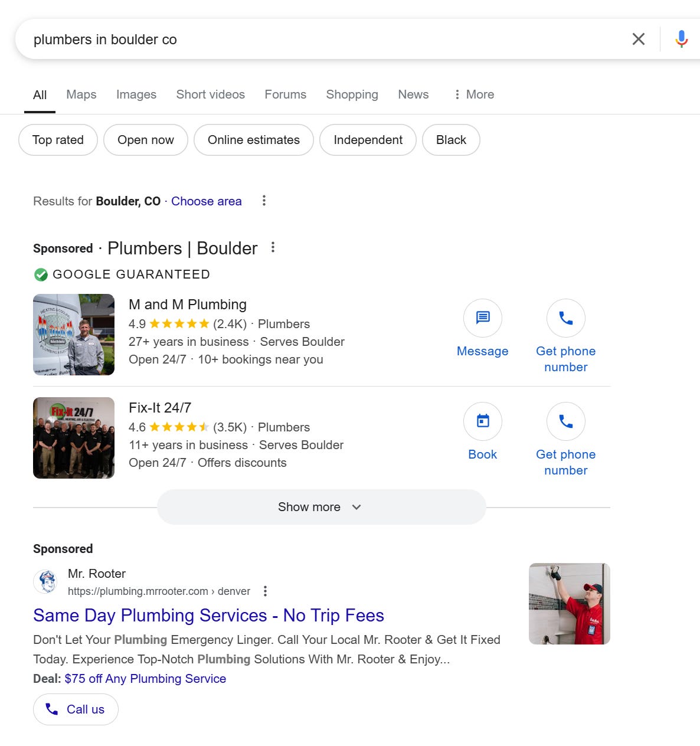Open the Fix-It 24/7 team photo thumbnail
This screenshot has height=746, width=700.
(74, 438)
